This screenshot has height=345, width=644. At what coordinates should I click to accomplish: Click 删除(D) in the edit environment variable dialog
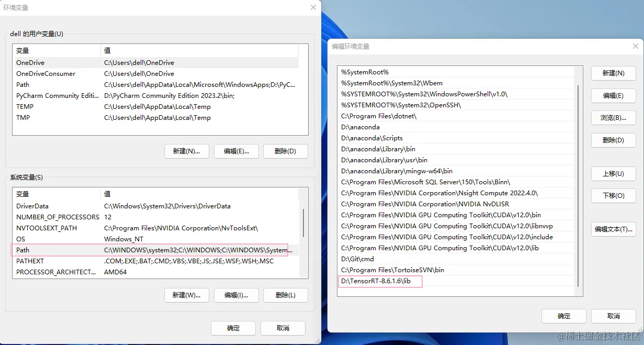613,140
